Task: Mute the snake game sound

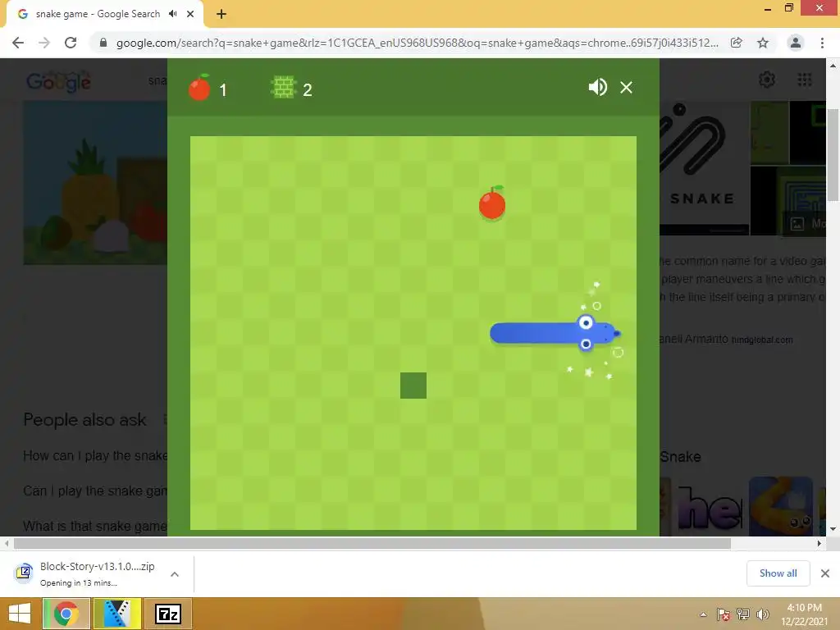Action: (x=597, y=87)
